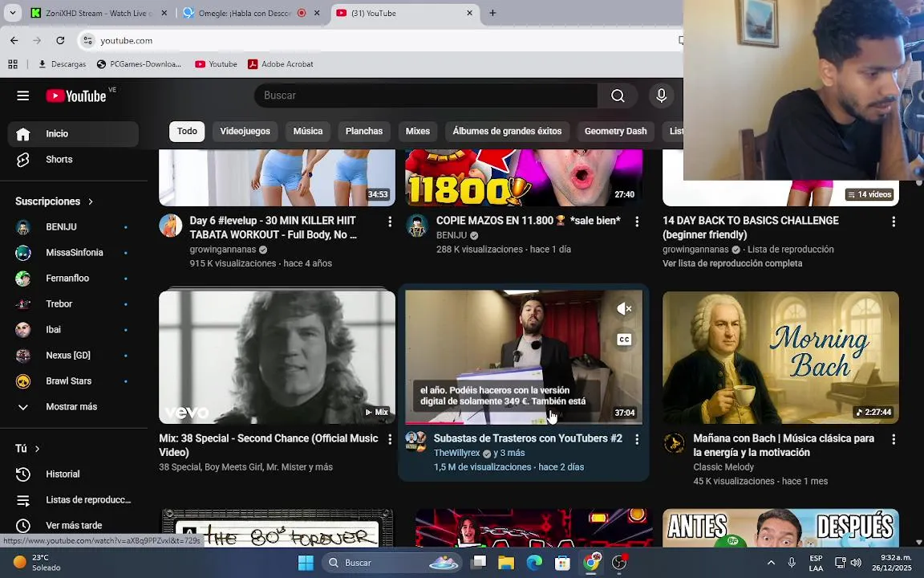The width and height of the screenshot is (924, 578).
Task: Select Álbumes de grandes éxitos chip
Action: (507, 132)
